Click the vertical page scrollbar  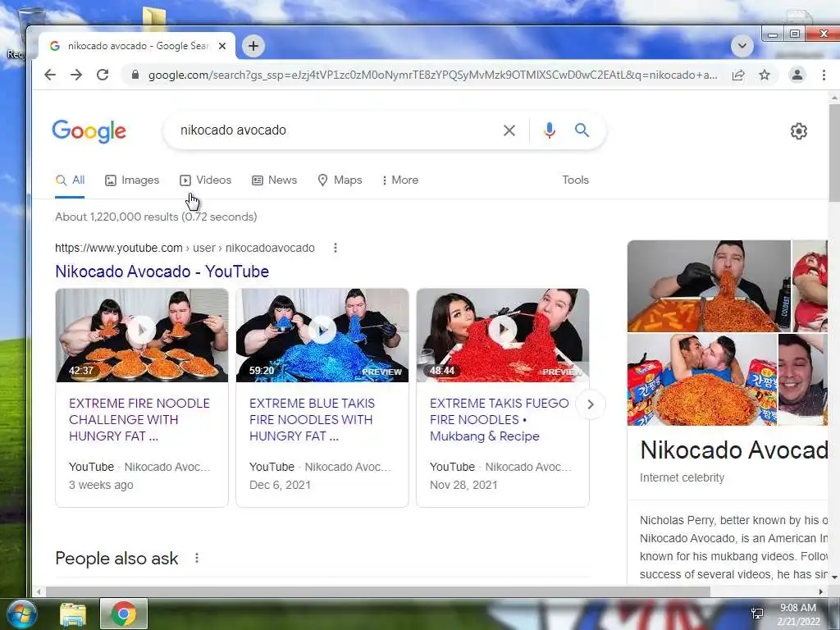[834, 153]
